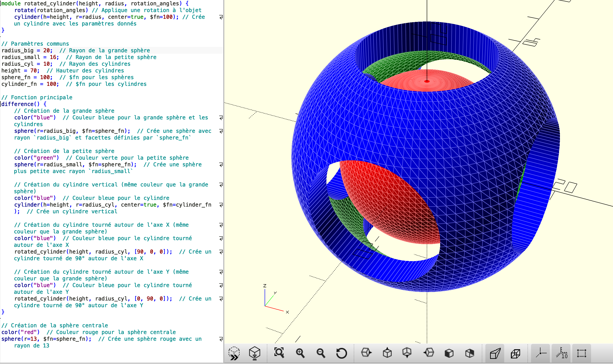
Task: Toggle the Show Axes button
Action: coord(541,353)
